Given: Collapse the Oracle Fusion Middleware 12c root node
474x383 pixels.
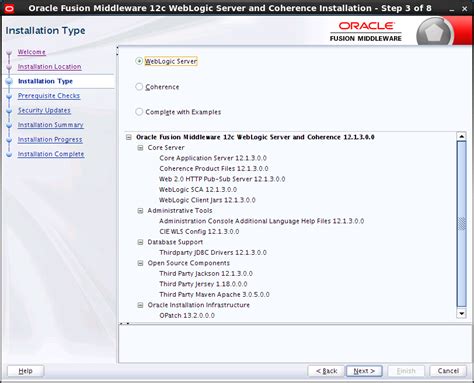Looking at the screenshot, I should pos(129,137).
